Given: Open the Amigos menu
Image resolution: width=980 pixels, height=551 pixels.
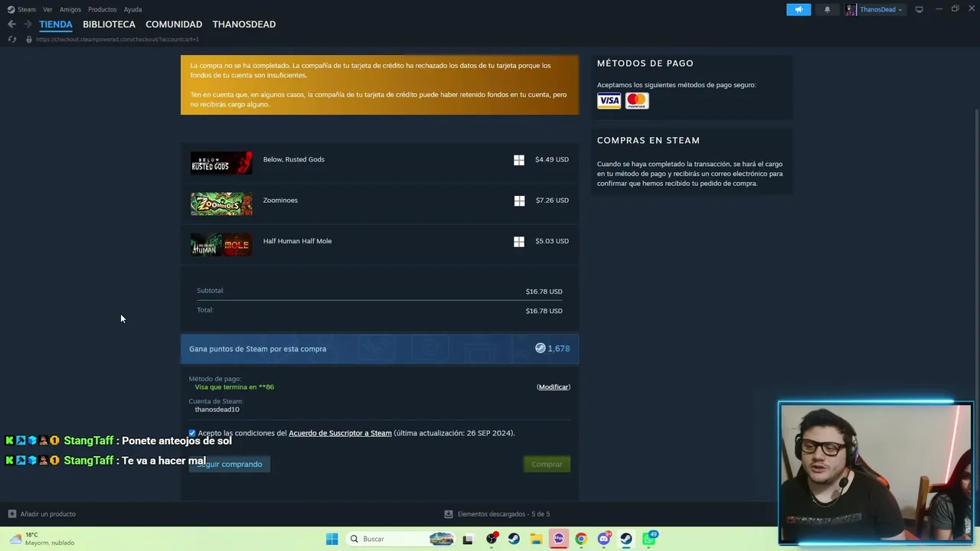Looking at the screenshot, I should point(70,9).
